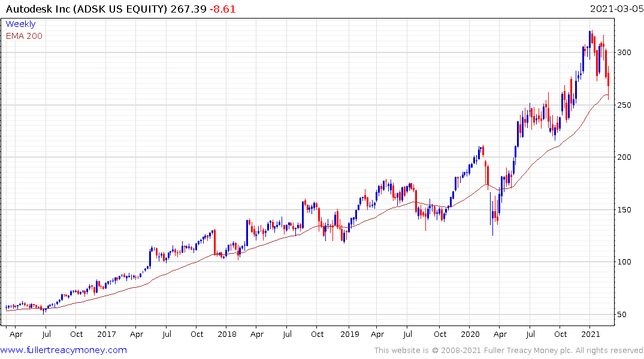The image size is (644, 359).
Task: Click the 2017 year label on time axis
Action: (x=107, y=334)
